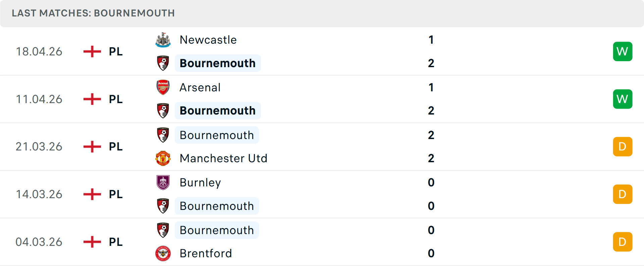The image size is (644, 266).
Task: Click Bournemouth crest in the Newcastle match
Action: [x=163, y=63]
